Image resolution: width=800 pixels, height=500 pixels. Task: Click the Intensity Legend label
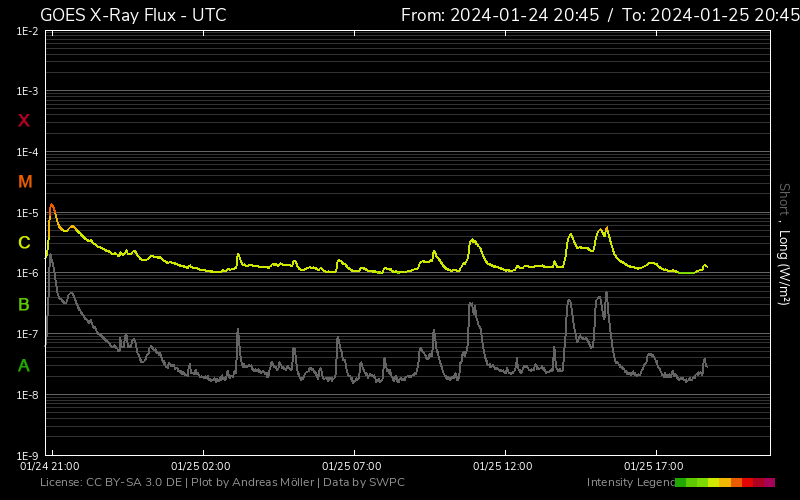pyautogui.click(x=629, y=482)
